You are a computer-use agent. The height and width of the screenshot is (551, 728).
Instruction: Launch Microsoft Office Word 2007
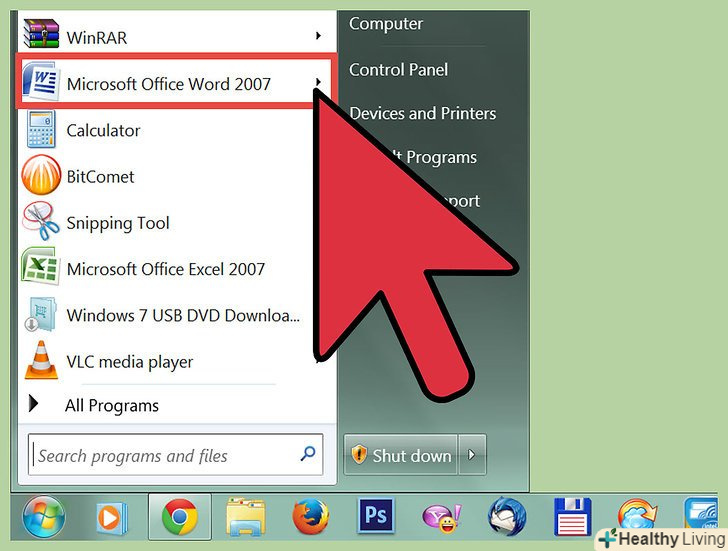tap(176, 82)
